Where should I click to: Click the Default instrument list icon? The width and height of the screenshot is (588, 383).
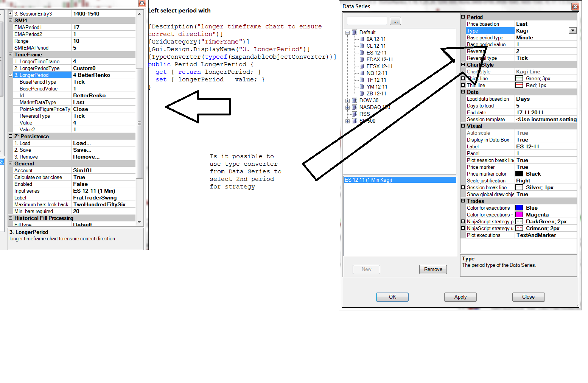pyautogui.click(x=355, y=32)
